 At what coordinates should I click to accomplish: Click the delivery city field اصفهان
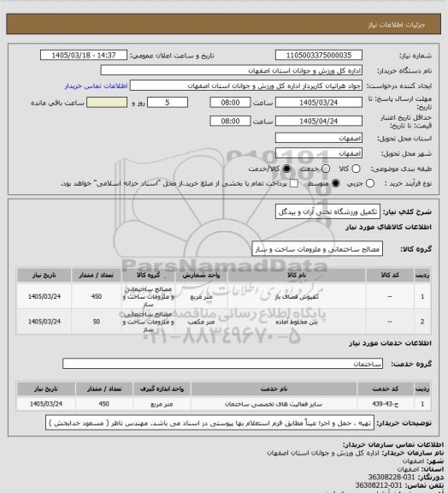pos(319,153)
